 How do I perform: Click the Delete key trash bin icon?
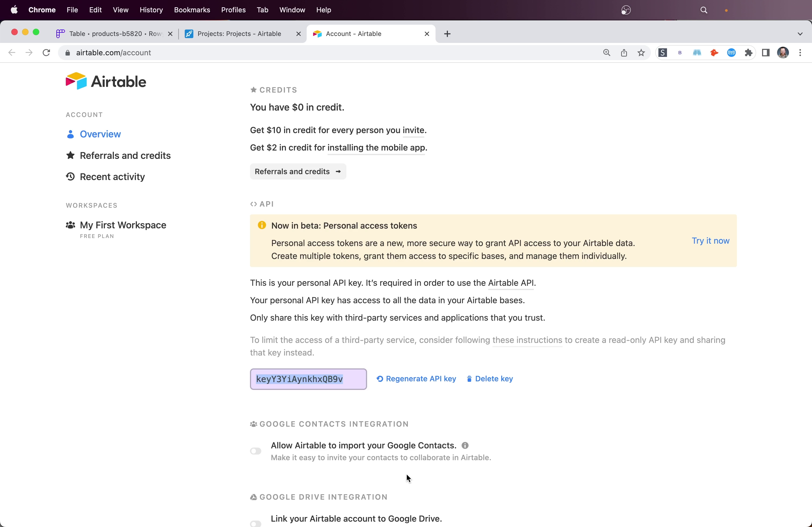click(469, 379)
